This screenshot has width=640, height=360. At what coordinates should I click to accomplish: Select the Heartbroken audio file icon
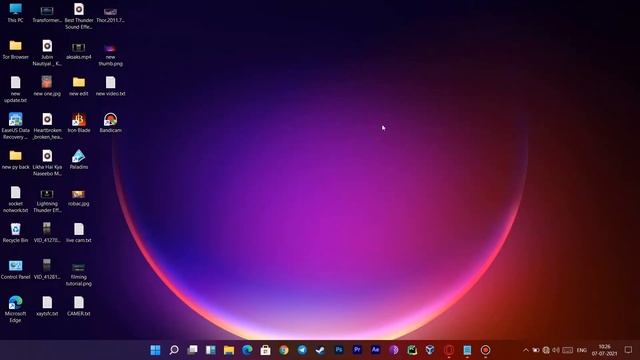[47, 126]
